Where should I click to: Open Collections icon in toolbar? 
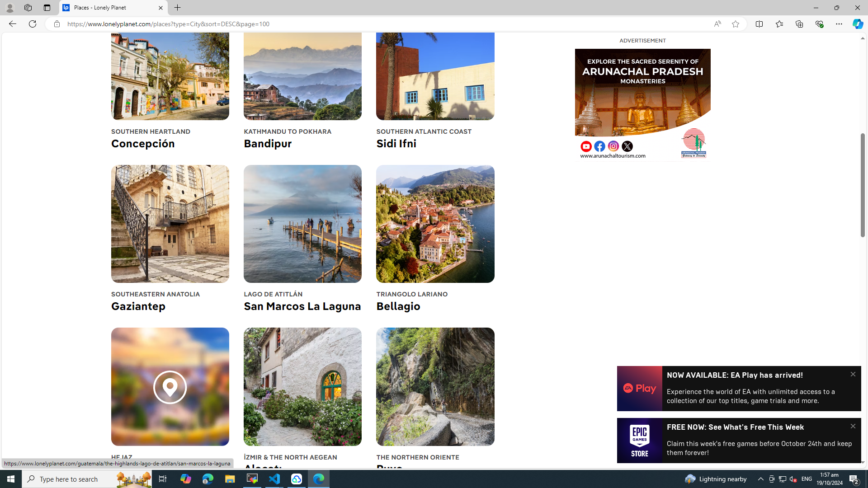click(799, 24)
